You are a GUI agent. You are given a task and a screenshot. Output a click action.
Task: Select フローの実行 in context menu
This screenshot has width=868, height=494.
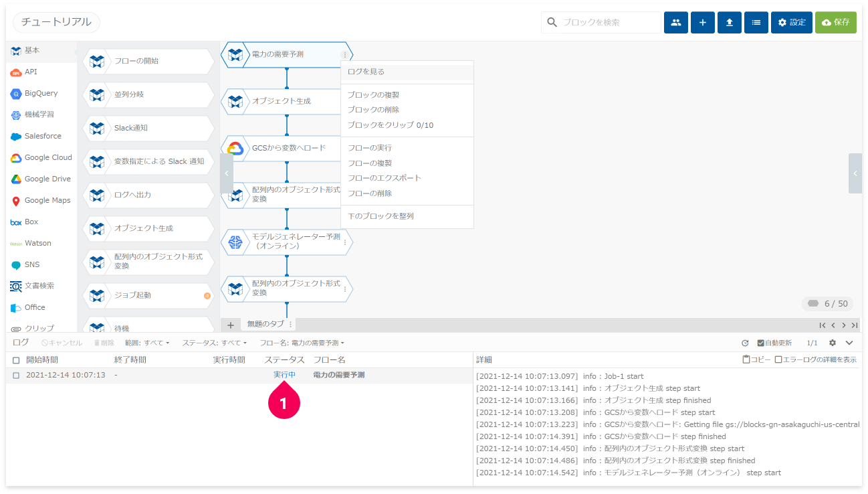click(x=369, y=148)
